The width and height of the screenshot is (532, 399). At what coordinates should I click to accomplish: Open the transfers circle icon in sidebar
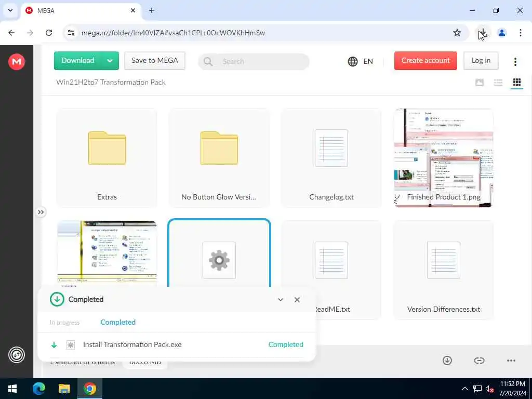(x=17, y=355)
